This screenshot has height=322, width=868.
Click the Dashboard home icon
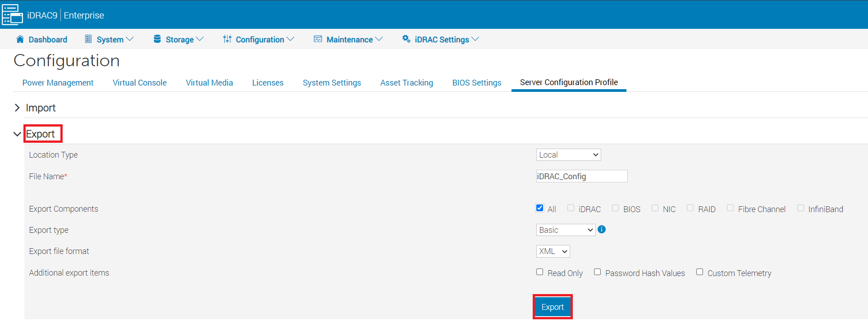coord(20,39)
